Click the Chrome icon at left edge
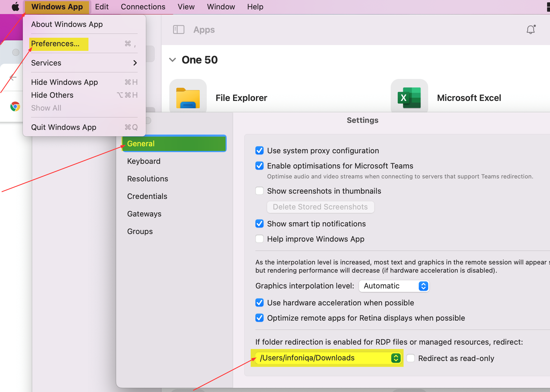This screenshot has height=392, width=550. 15,106
